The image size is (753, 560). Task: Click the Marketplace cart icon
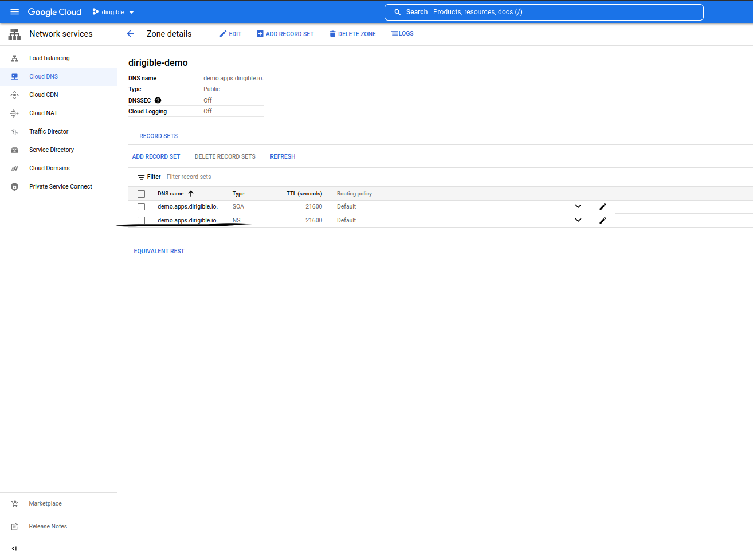tap(15, 504)
